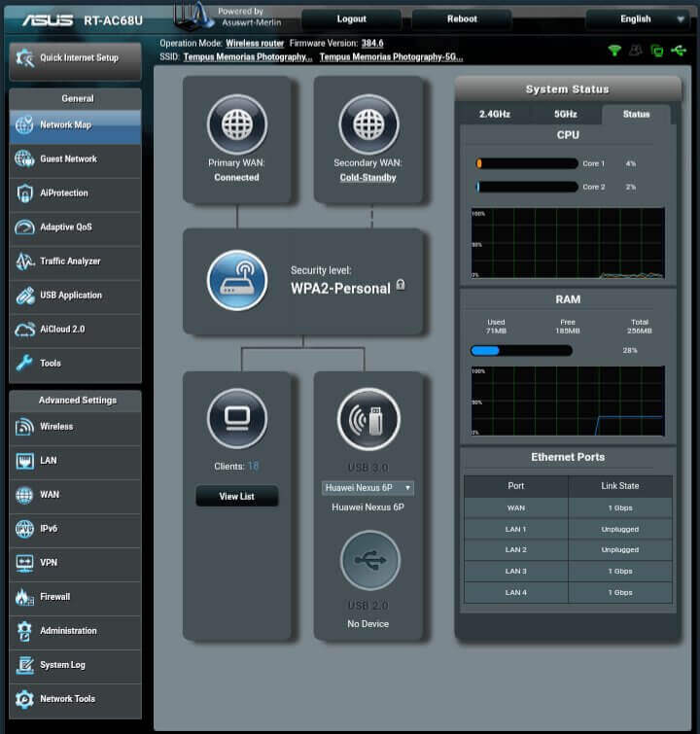This screenshot has width=700, height=734.
Task: Open the Wireless settings menu
Action: (76, 427)
